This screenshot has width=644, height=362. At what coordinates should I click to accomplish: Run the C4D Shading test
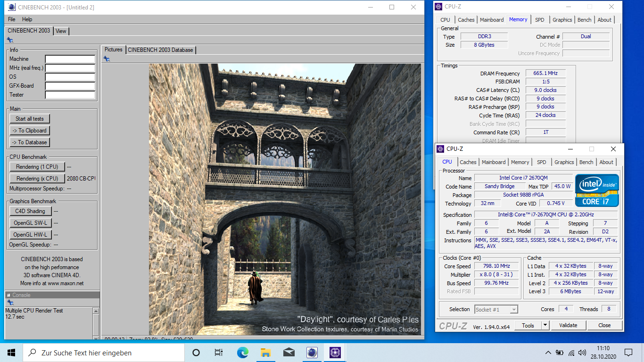pos(30,211)
